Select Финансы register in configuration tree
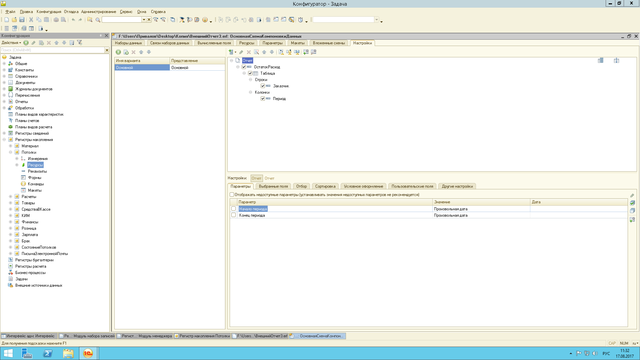 pos(30,222)
